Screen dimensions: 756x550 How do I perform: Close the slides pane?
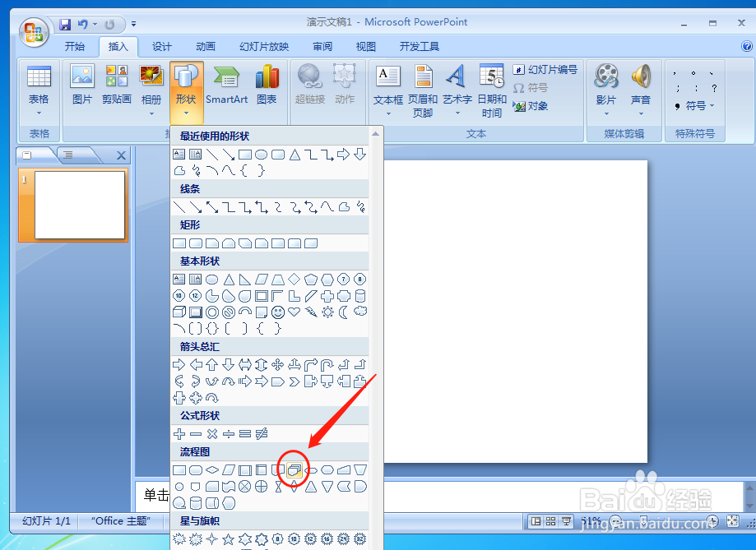pyautogui.click(x=121, y=155)
